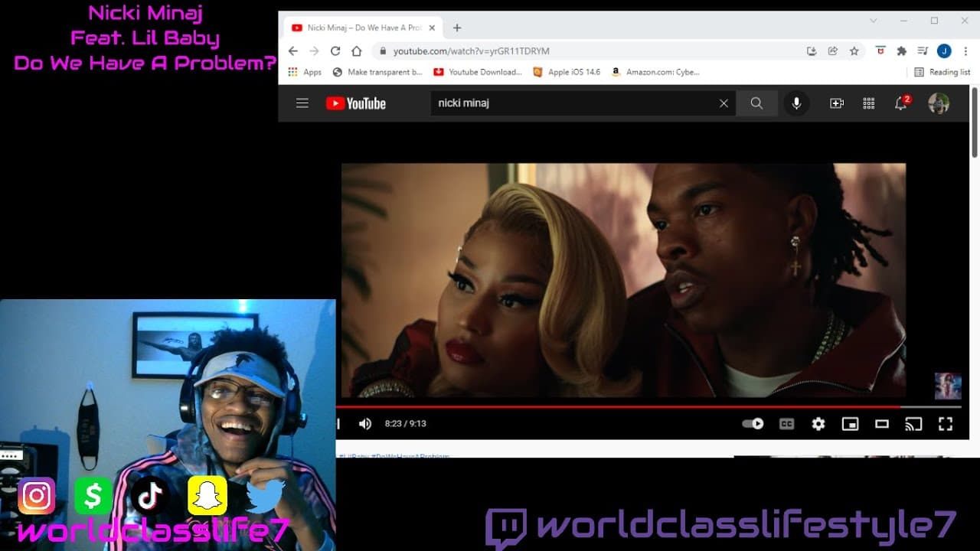Open 'Make transparent b...' bookmark

pyautogui.click(x=377, y=72)
